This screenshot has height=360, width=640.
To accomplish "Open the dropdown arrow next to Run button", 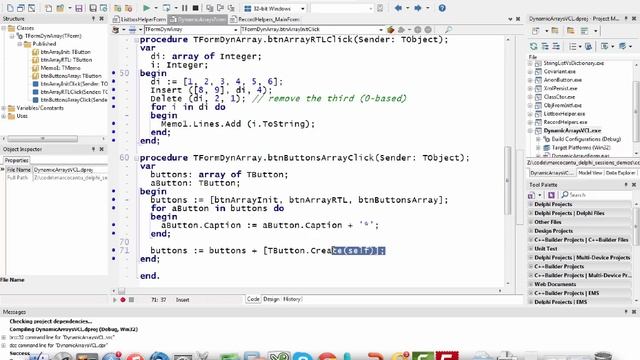I will click(x=155, y=8).
